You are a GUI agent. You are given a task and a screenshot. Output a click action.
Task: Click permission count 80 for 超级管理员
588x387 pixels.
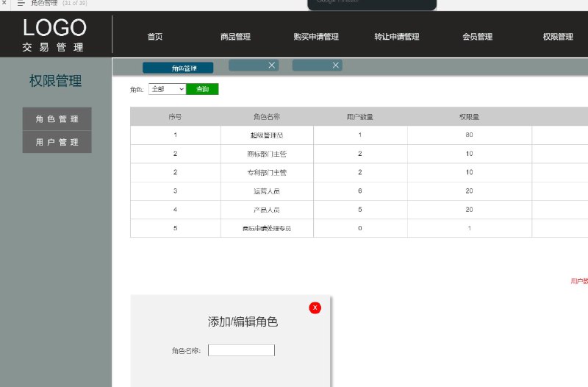(x=469, y=135)
